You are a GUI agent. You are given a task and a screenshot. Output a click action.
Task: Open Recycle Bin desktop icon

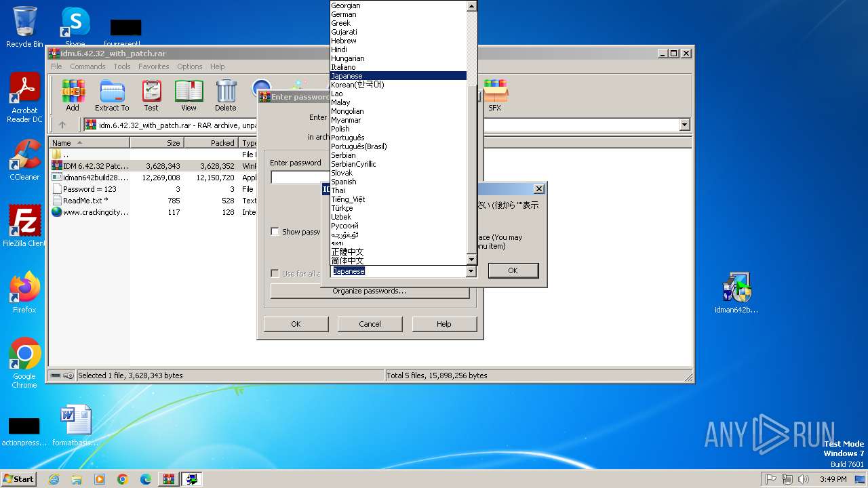[24, 27]
